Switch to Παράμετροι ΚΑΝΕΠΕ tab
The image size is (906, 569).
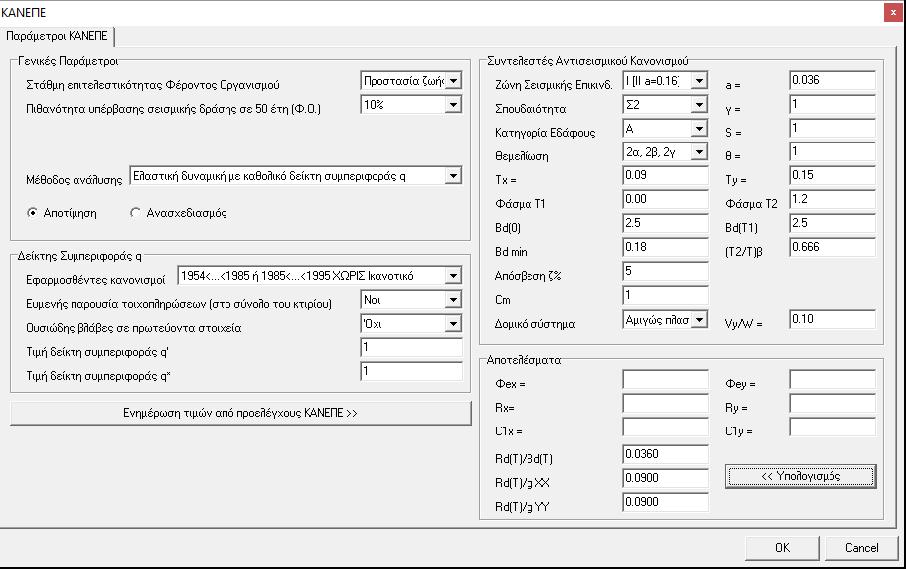pos(57,36)
